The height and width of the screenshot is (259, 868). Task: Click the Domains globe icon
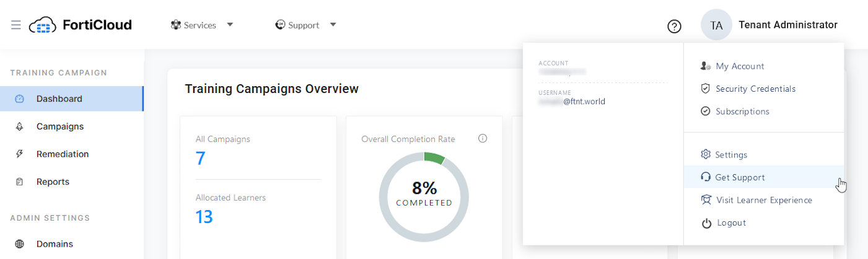click(x=19, y=244)
